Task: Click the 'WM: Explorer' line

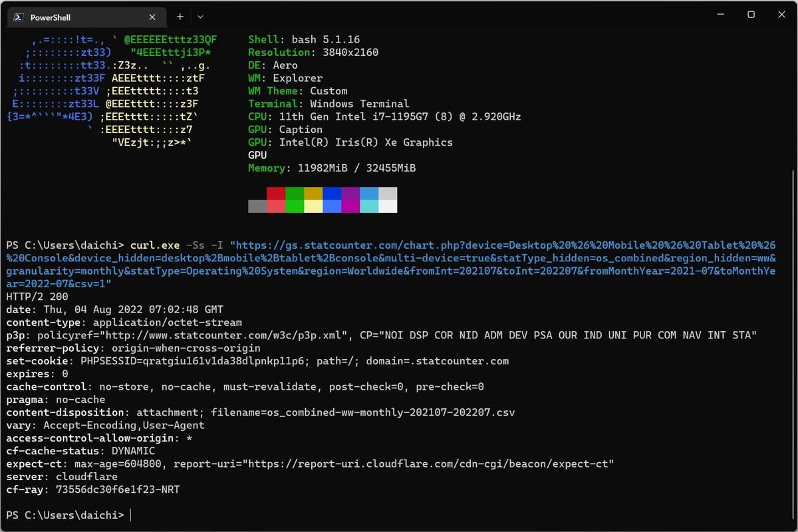Action: pyautogui.click(x=285, y=78)
